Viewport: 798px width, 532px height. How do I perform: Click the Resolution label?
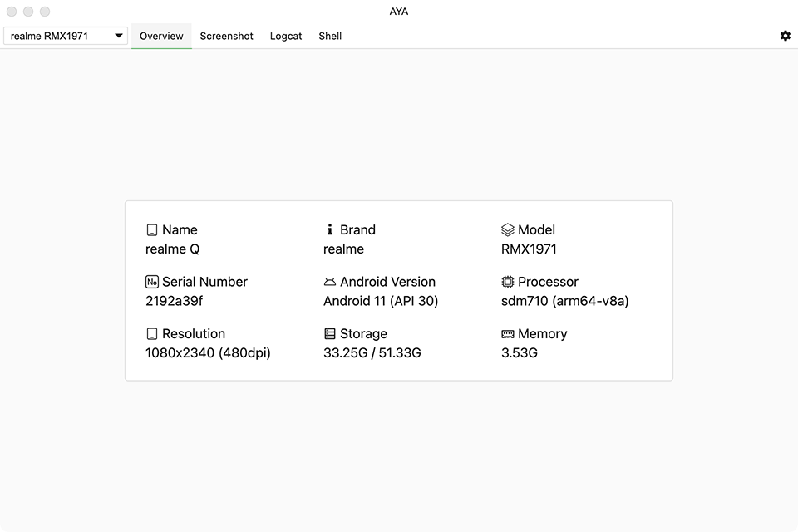point(194,334)
